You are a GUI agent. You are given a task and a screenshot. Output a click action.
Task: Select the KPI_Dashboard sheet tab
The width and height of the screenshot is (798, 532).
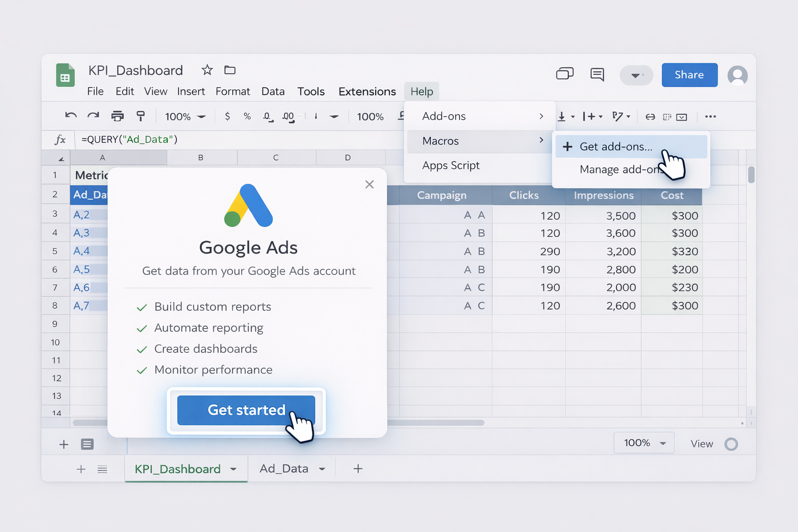coord(178,469)
